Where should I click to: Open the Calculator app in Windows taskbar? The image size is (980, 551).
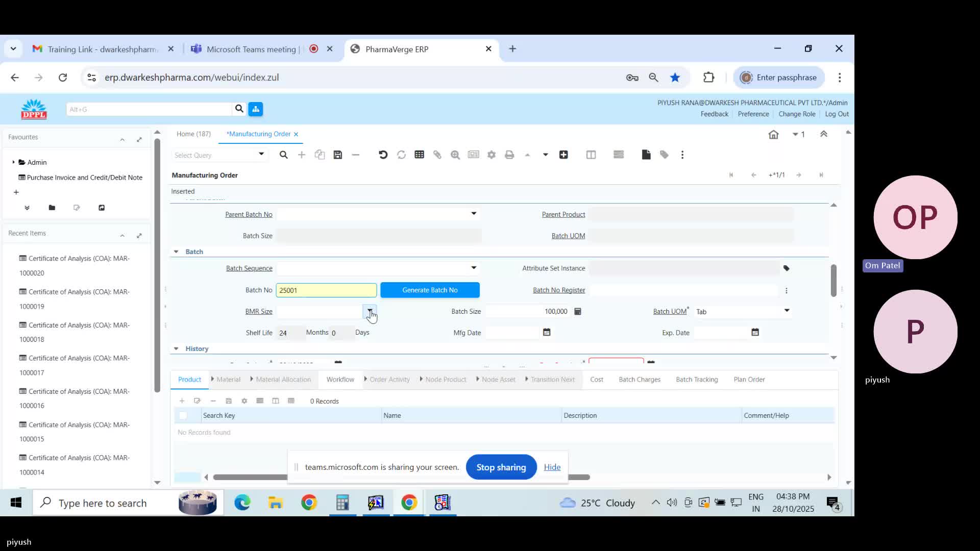coord(342,503)
